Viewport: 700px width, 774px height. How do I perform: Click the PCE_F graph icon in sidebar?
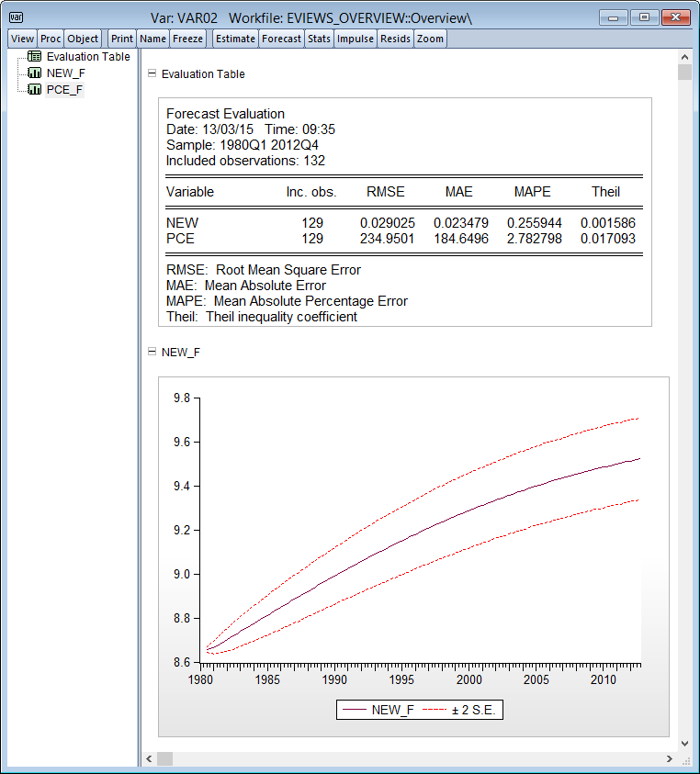(x=35, y=90)
